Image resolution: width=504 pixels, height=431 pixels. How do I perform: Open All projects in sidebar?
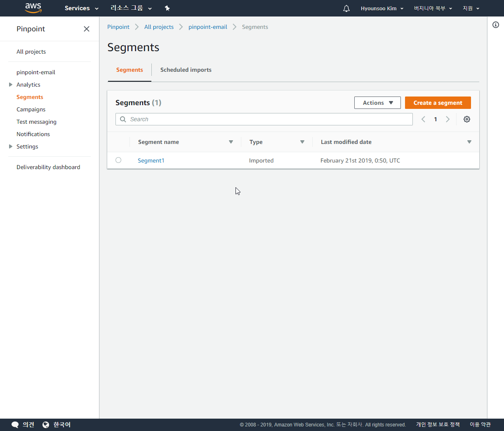pyautogui.click(x=31, y=52)
